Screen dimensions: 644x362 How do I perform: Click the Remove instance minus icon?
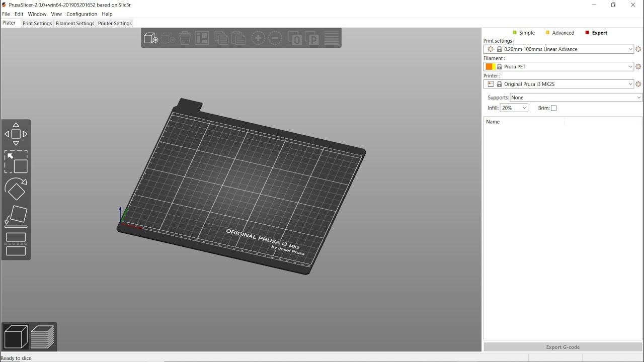point(275,38)
